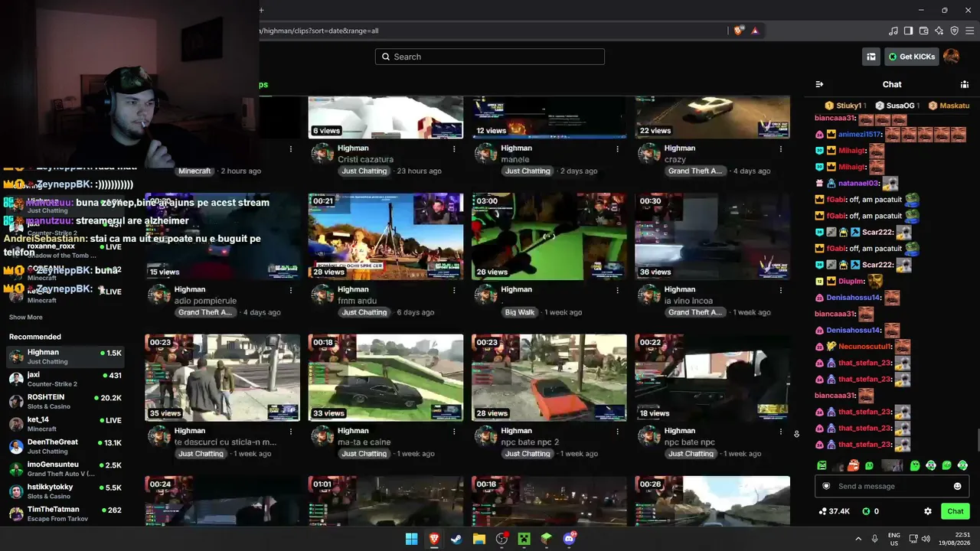The width and height of the screenshot is (980, 551).
Task: Focus the 'Send a message' chat input
Action: (892, 486)
